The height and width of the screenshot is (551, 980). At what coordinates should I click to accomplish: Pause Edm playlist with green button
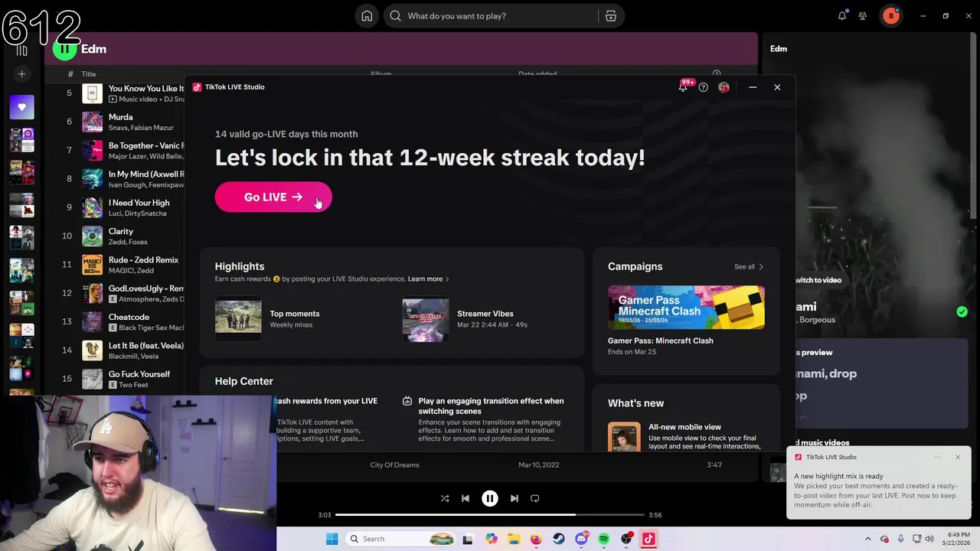click(x=65, y=49)
